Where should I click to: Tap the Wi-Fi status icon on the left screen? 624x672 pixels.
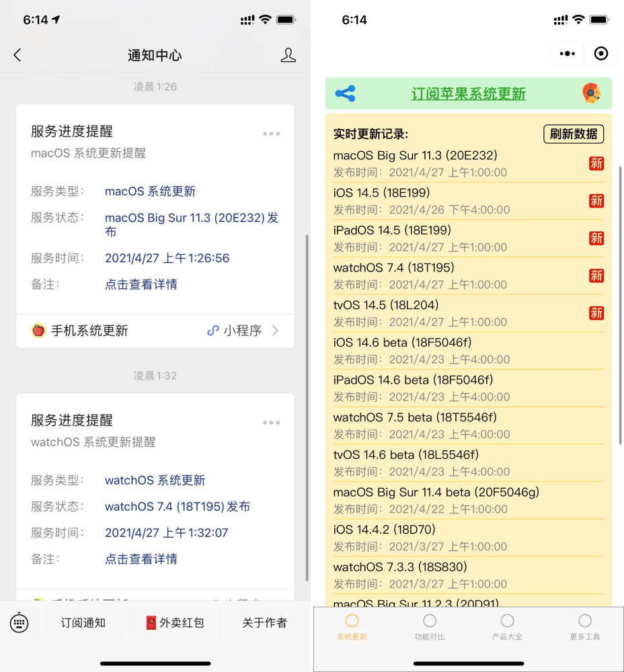coord(266,19)
